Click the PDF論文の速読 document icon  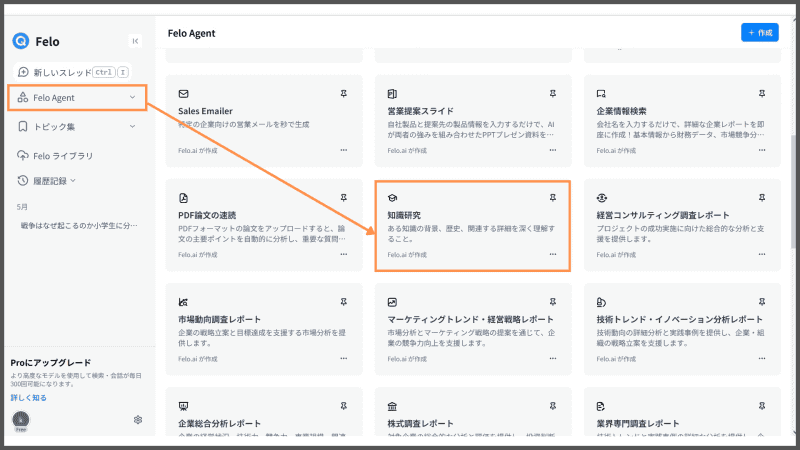coord(184,198)
